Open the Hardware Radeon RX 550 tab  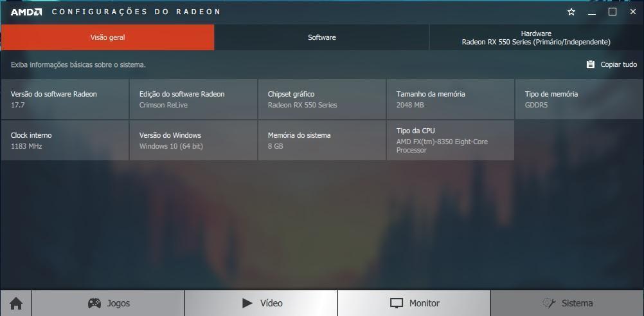(536, 37)
